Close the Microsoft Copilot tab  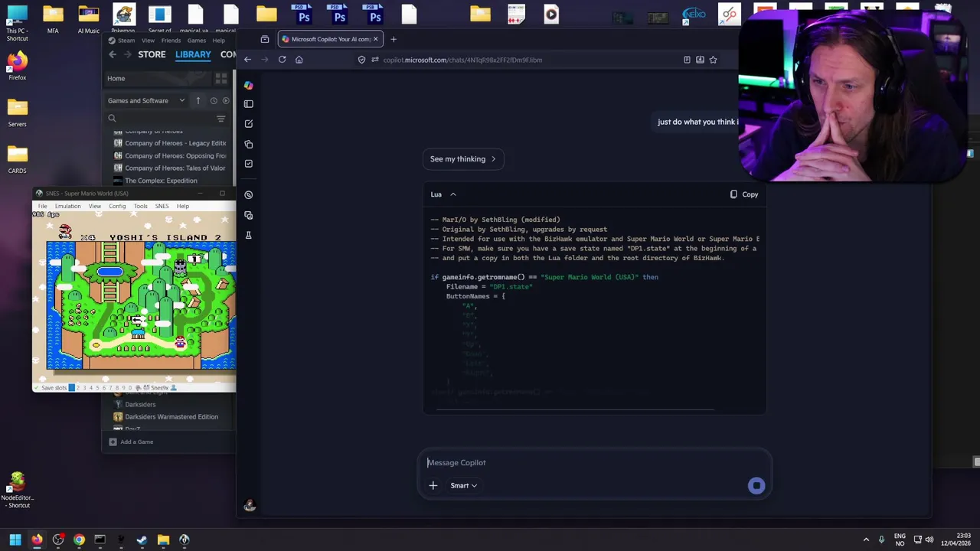point(375,39)
